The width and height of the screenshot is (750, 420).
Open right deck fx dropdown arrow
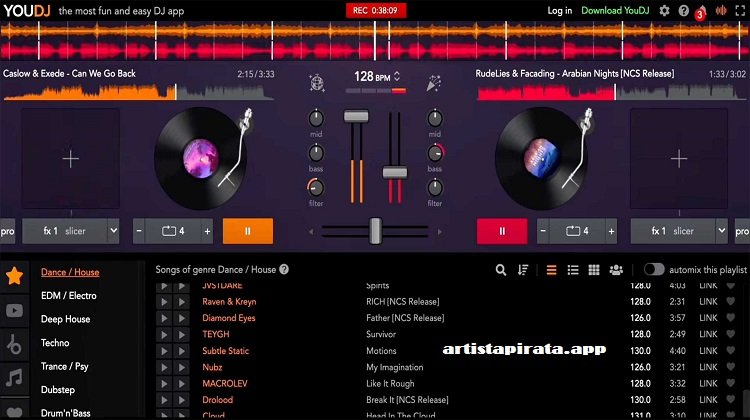coord(721,231)
